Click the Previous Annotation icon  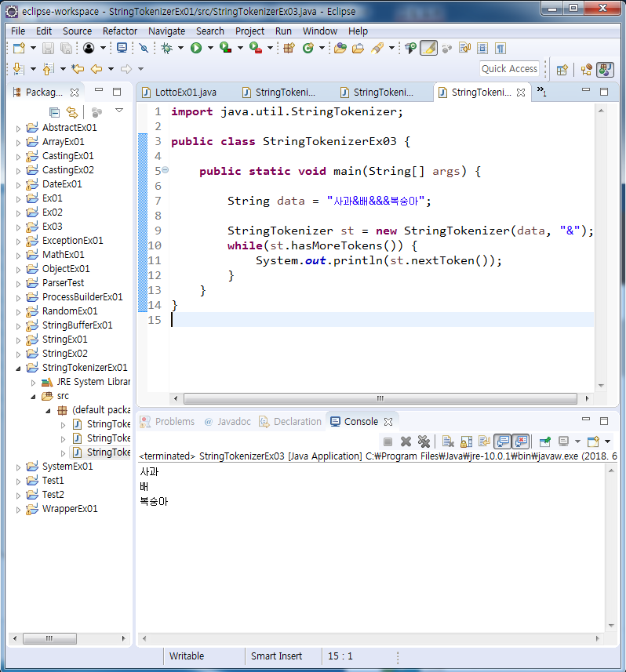tap(48, 68)
